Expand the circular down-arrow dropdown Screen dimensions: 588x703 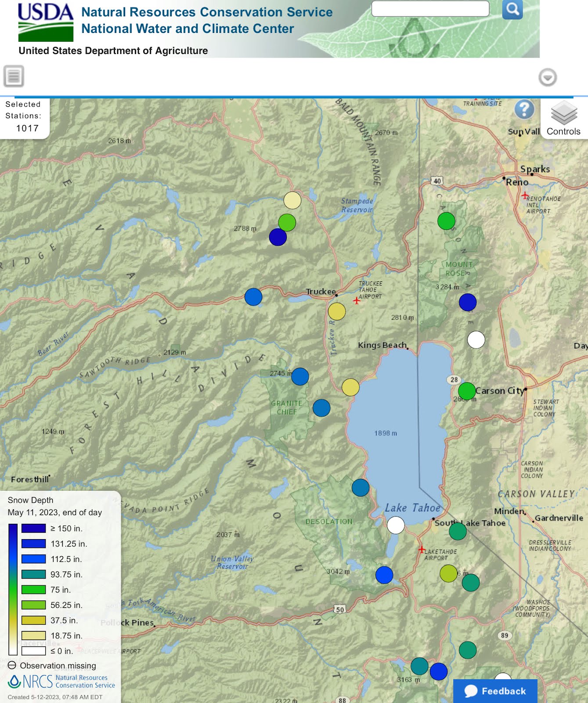(x=548, y=78)
